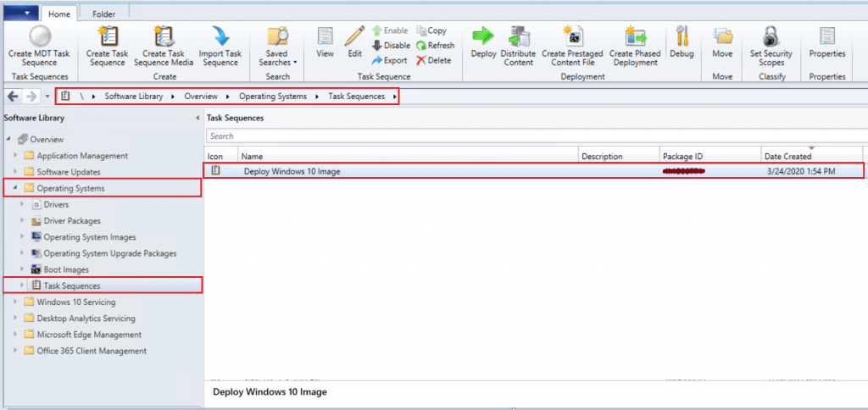Click Disable in Task Sequence group
868x410 pixels.
pyautogui.click(x=391, y=46)
